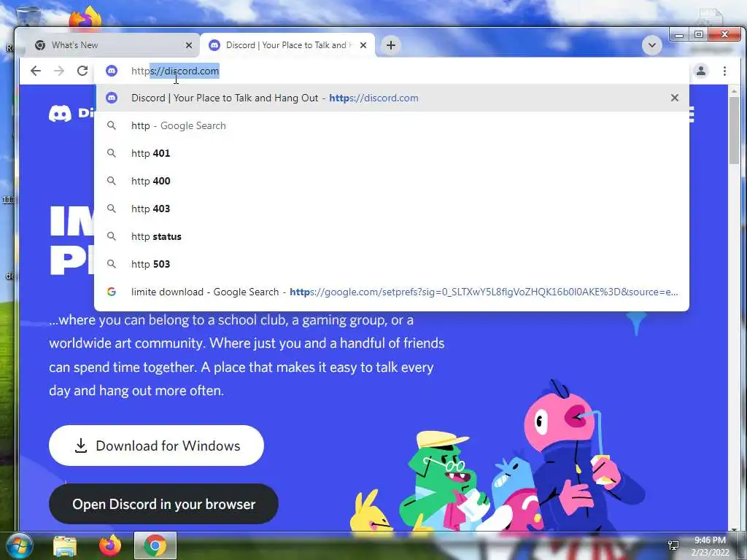
Task: Click the Discord logo on the page
Action: 71,113
